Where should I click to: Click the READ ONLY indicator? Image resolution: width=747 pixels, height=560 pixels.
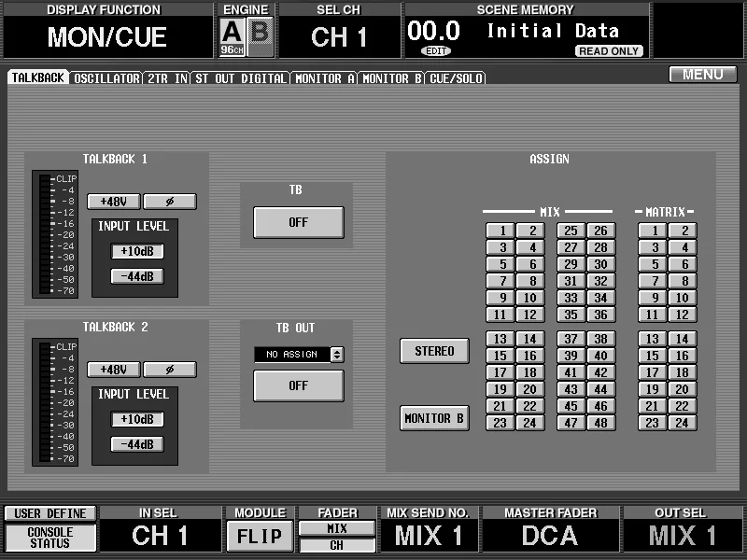click(609, 51)
